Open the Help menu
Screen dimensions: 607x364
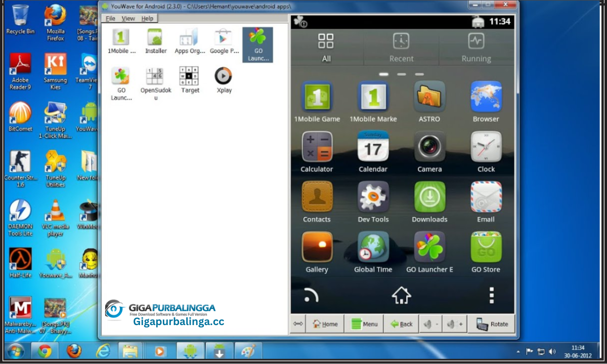147,18
